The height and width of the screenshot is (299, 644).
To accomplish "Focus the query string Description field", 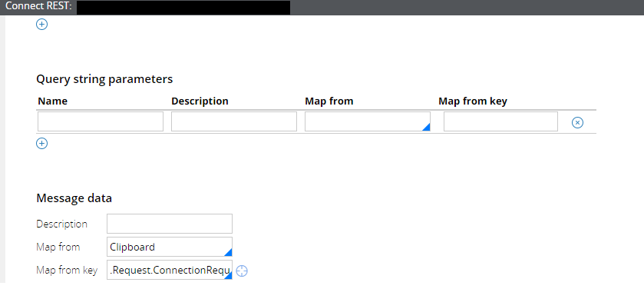I will (x=234, y=121).
